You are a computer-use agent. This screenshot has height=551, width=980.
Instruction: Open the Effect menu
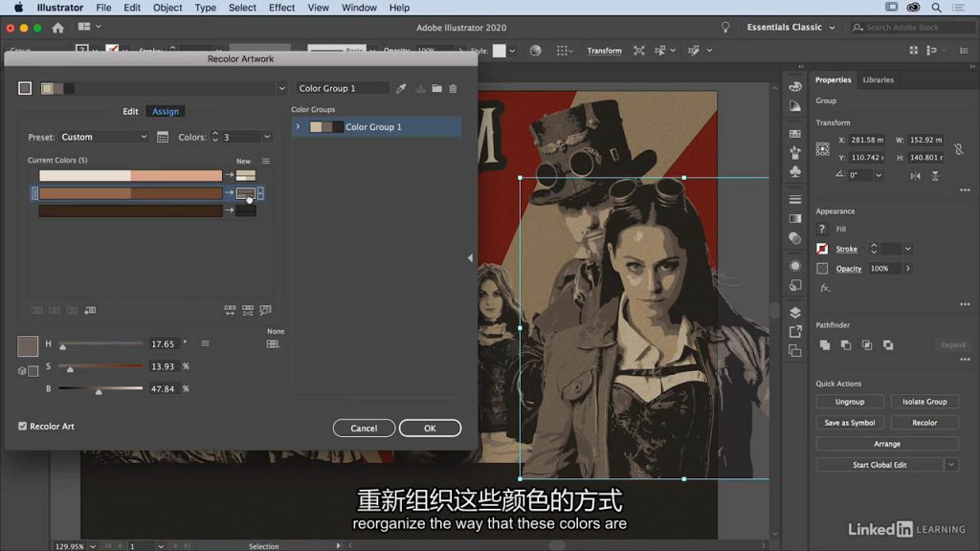point(281,8)
